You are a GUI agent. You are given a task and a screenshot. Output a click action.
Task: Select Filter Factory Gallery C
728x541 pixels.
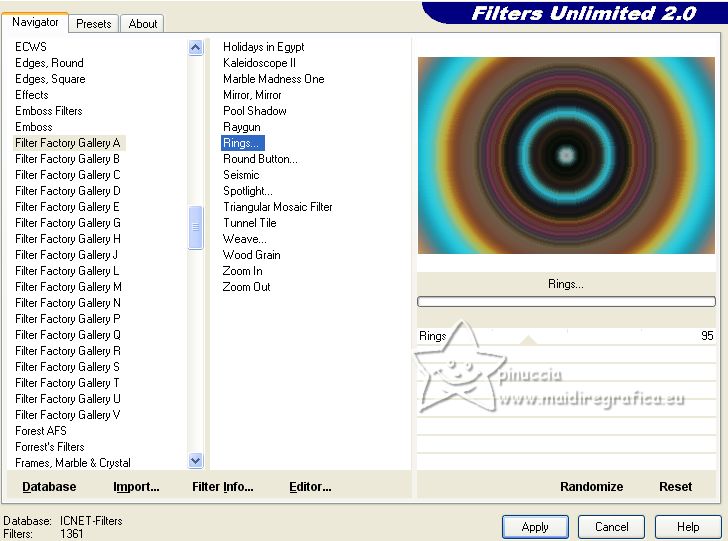[x=68, y=175]
